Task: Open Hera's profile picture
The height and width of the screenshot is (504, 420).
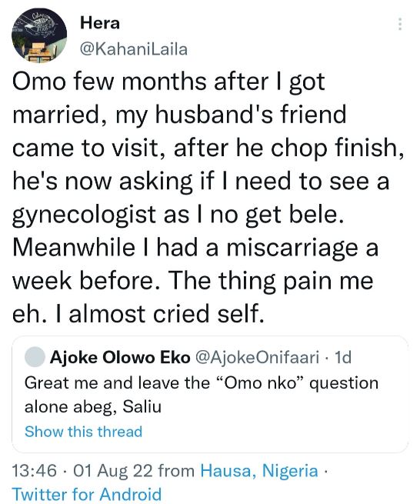Action: pos(39,35)
